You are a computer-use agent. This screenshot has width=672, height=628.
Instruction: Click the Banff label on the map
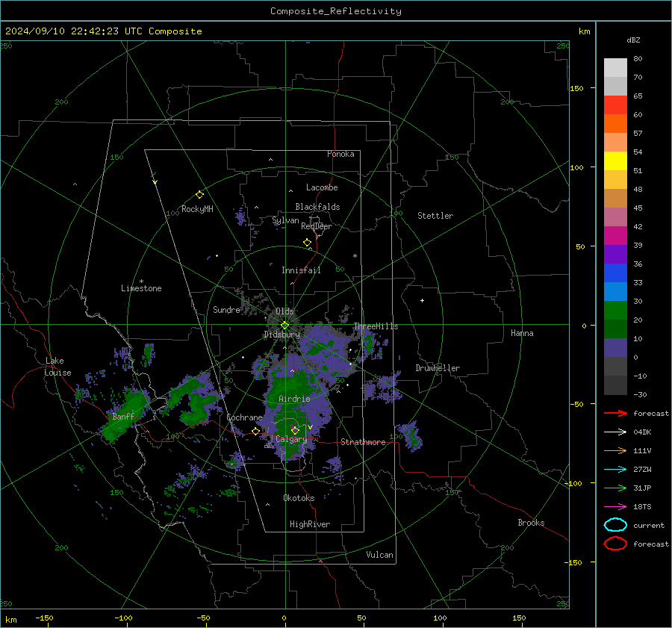click(x=123, y=416)
